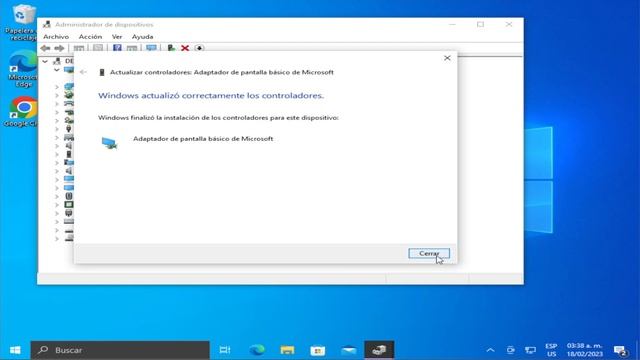Click the blue Help question mark icon
This screenshot has width=640, height=360.
click(x=117, y=48)
